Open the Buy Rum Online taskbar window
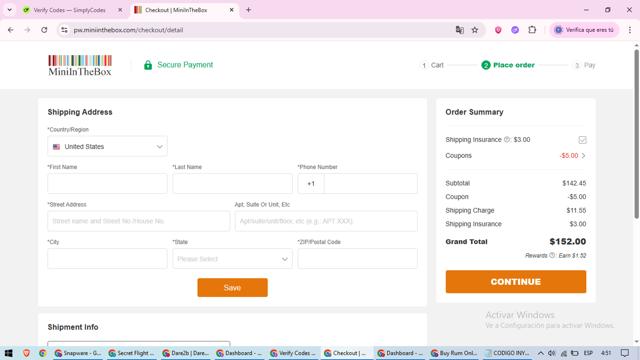 tap(454, 353)
